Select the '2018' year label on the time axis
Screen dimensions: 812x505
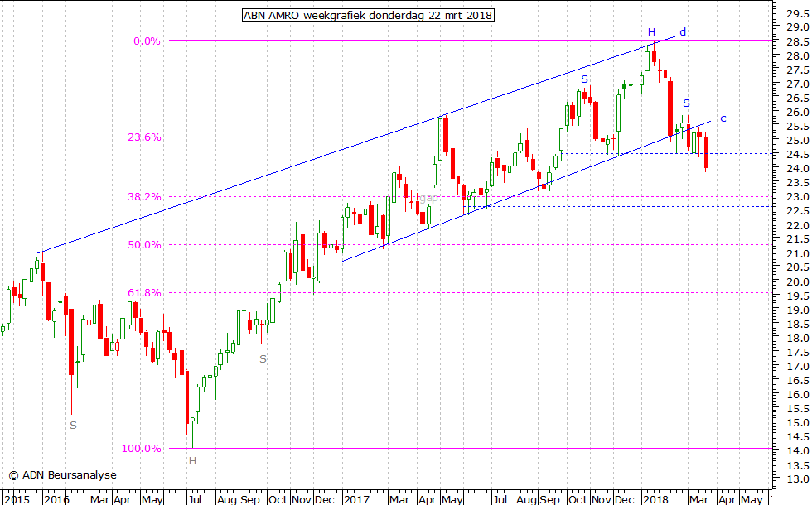click(655, 499)
